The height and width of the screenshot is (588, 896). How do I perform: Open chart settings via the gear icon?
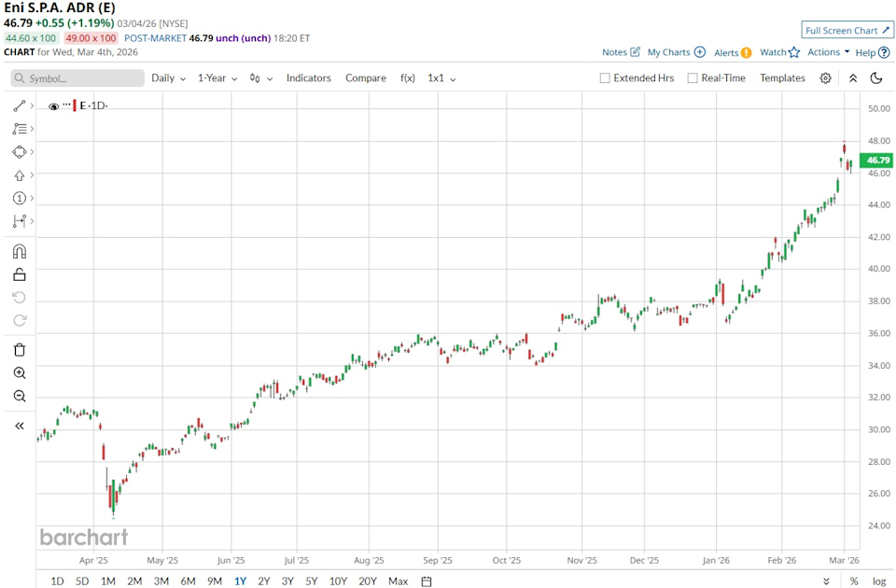tap(825, 78)
